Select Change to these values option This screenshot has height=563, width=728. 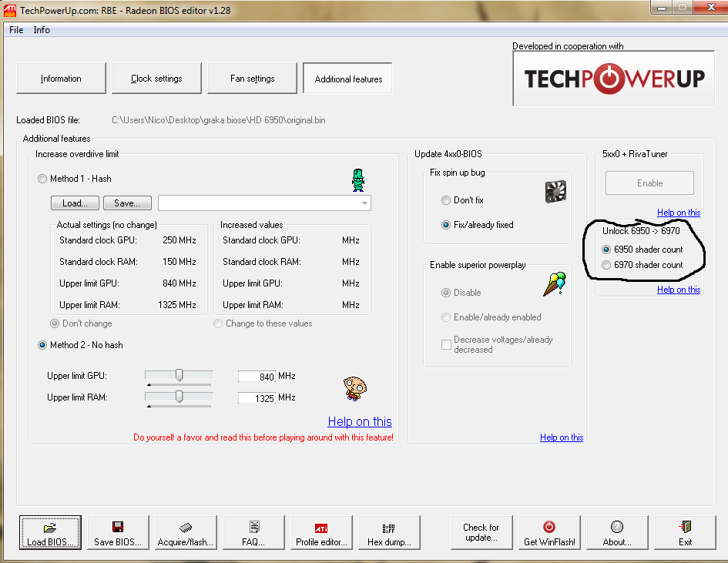click(x=218, y=323)
